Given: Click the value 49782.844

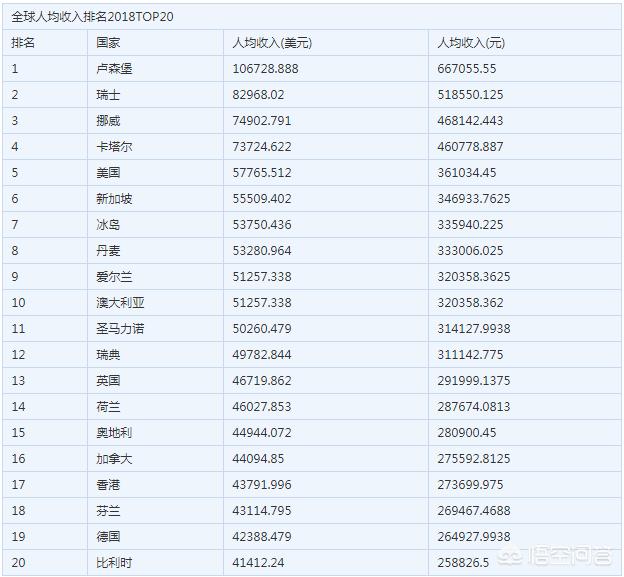Looking at the screenshot, I should pyautogui.click(x=262, y=355).
